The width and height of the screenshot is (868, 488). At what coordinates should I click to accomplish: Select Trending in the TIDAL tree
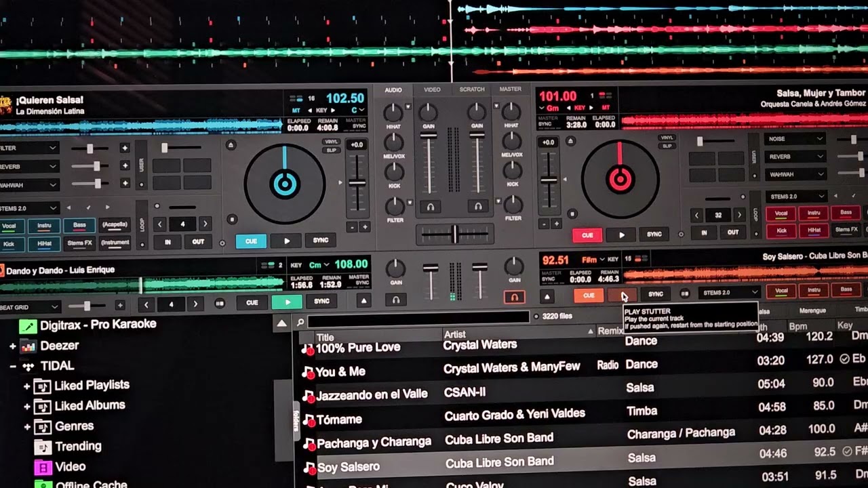click(70, 447)
